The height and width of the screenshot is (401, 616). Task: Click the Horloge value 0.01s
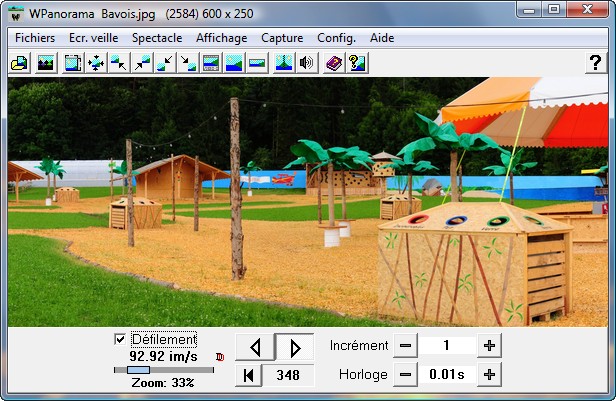447,375
